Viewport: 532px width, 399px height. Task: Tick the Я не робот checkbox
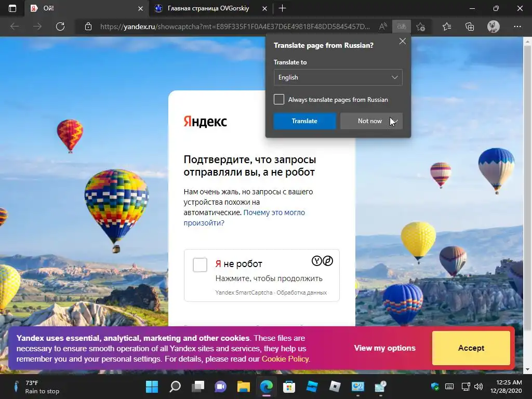click(200, 264)
